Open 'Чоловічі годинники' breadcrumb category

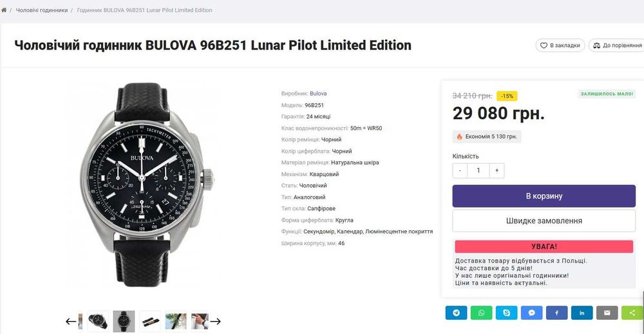point(42,10)
